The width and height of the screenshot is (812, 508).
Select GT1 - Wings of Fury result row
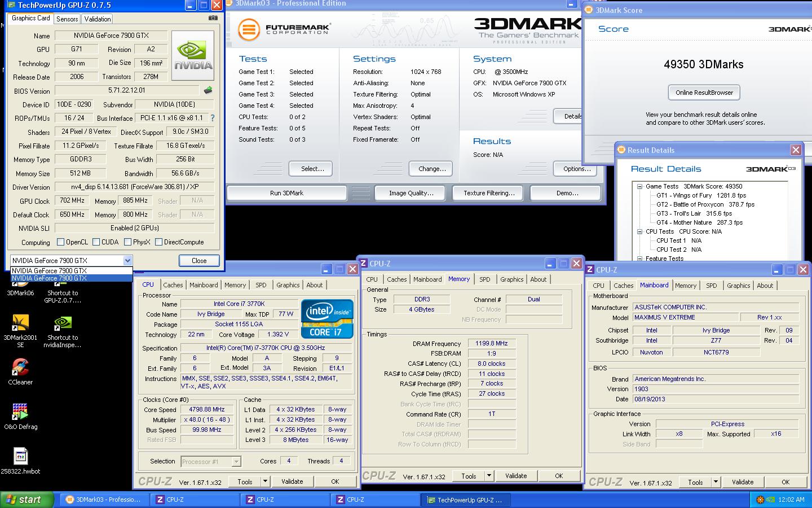(701, 195)
